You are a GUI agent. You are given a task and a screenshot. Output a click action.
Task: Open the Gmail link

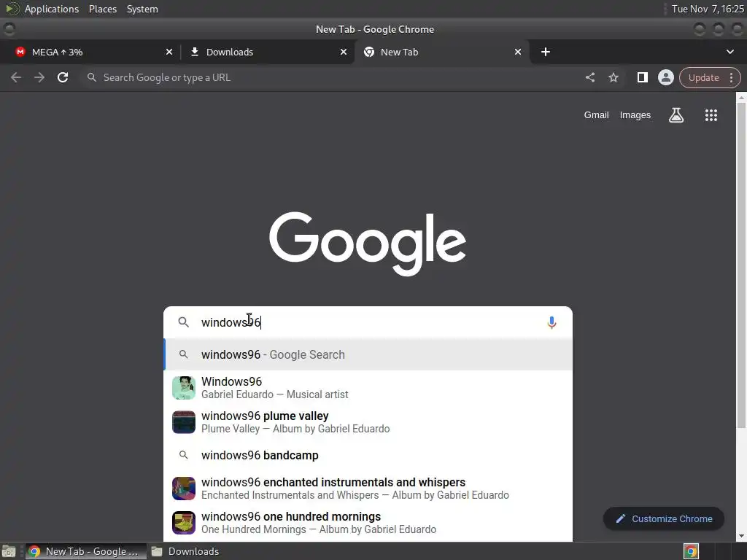pyautogui.click(x=597, y=114)
